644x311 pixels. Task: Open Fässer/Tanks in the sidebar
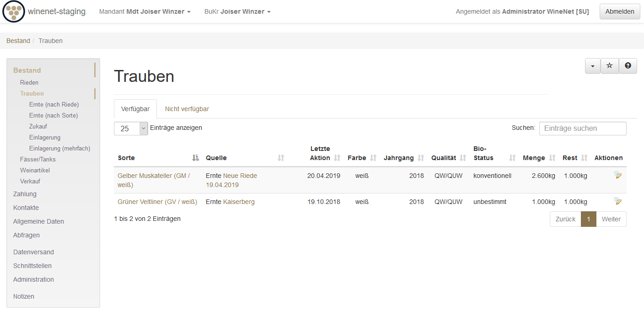[38, 159]
